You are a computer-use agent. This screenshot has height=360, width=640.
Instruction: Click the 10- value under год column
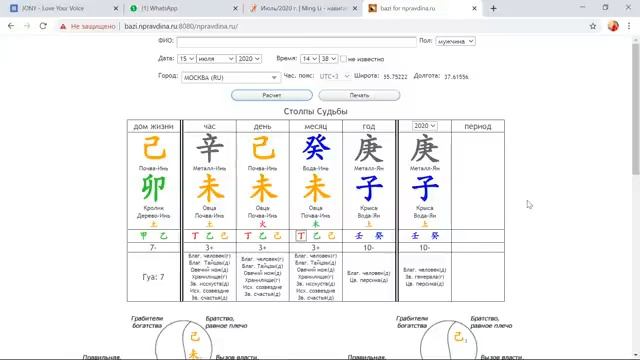tap(369, 247)
